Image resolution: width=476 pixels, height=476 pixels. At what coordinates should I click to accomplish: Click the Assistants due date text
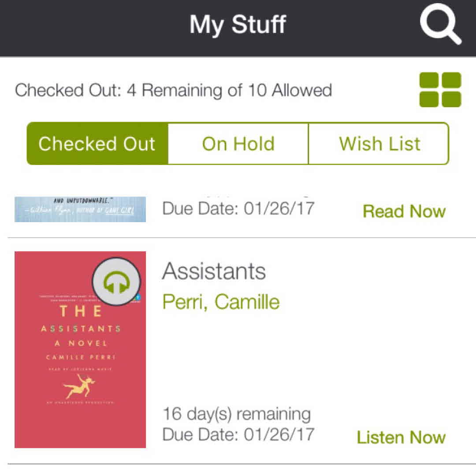pos(238,435)
